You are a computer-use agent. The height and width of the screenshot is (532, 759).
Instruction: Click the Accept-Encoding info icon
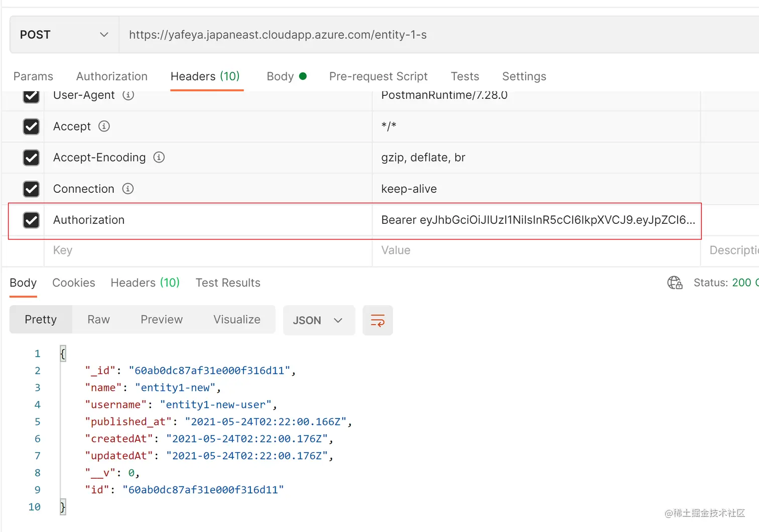pyautogui.click(x=159, y=157)
